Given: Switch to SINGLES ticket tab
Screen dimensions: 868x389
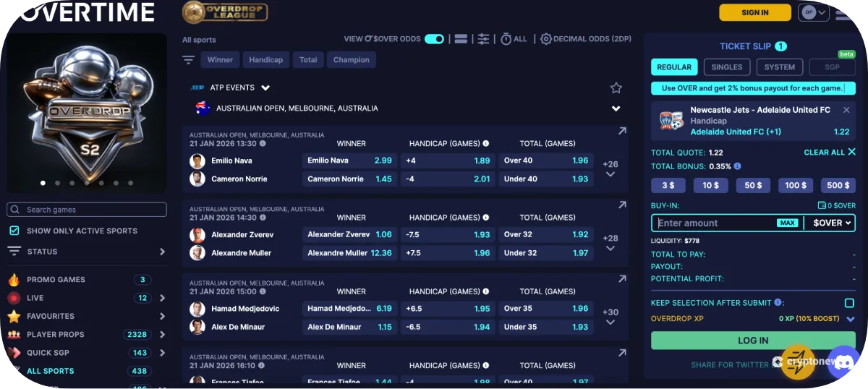Looking at the screenshot, I should (727, 67).
